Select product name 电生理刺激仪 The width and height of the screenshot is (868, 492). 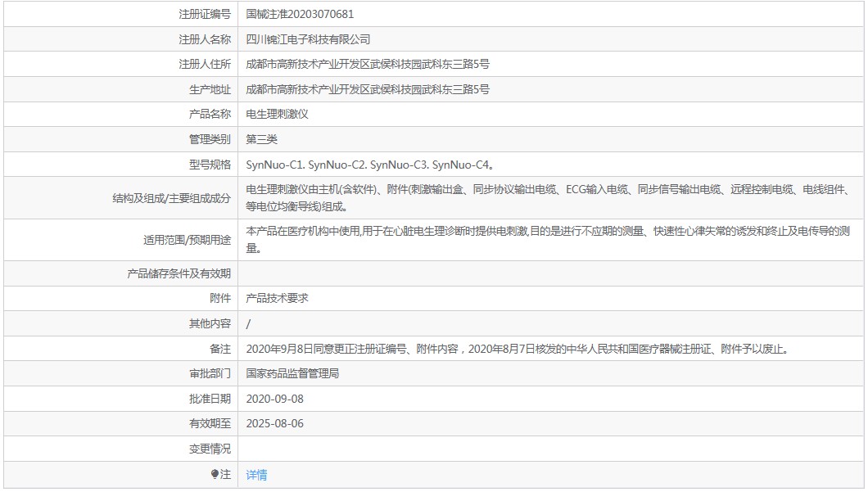(277, 114)
